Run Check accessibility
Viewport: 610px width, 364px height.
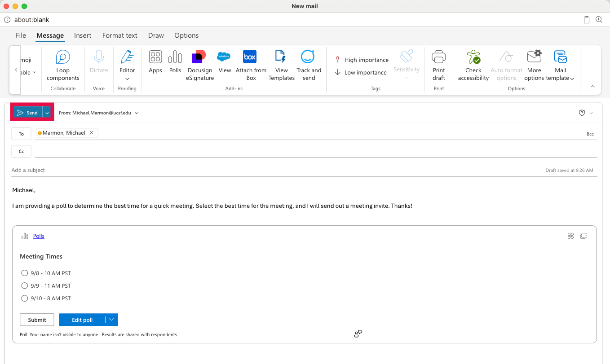click(473, 65)
